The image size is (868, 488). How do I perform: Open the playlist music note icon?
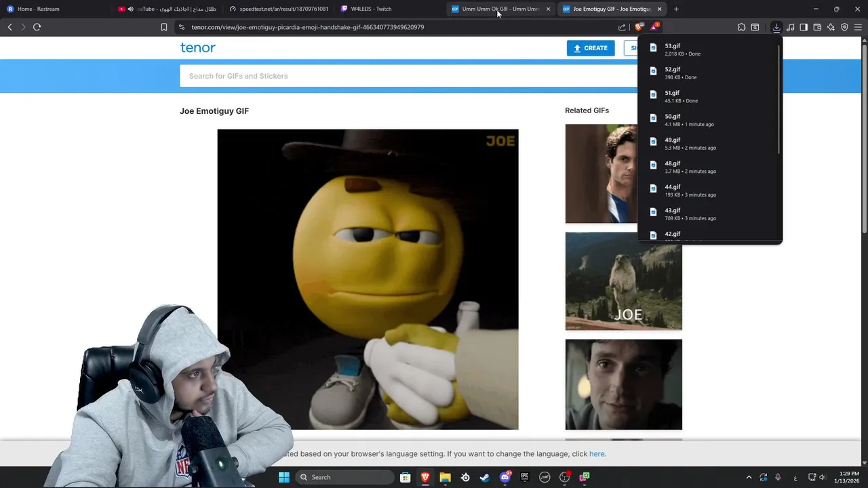(x=791, y=27)
